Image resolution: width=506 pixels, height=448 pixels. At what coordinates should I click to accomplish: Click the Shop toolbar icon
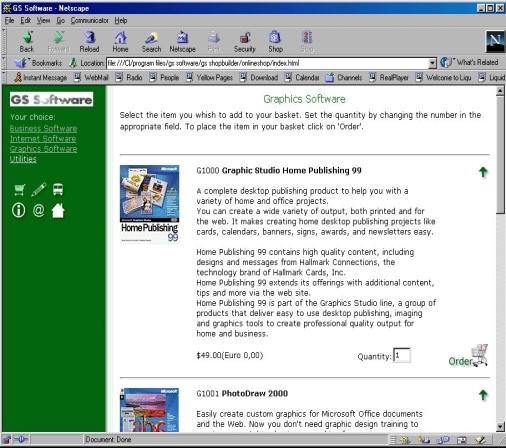point(275,42)
